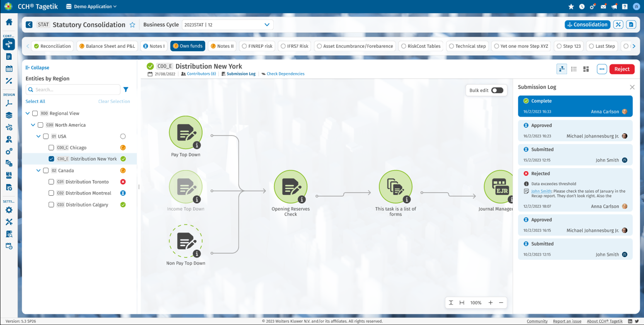Switch to the FINREP risk step tab

tap(257, 46)
